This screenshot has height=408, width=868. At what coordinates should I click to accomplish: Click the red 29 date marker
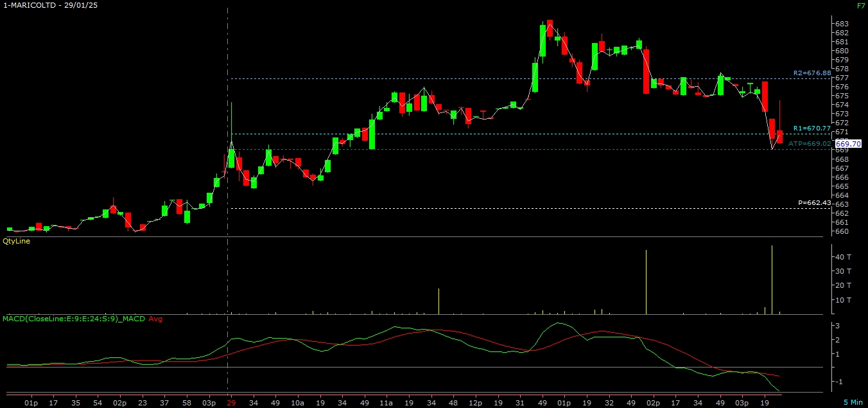pos(231,404)
